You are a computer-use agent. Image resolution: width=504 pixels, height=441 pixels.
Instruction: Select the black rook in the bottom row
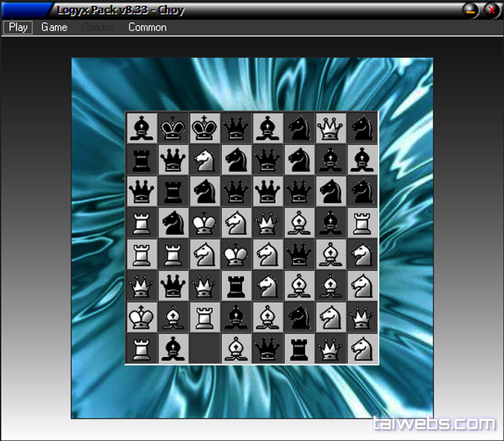(299, 348)
